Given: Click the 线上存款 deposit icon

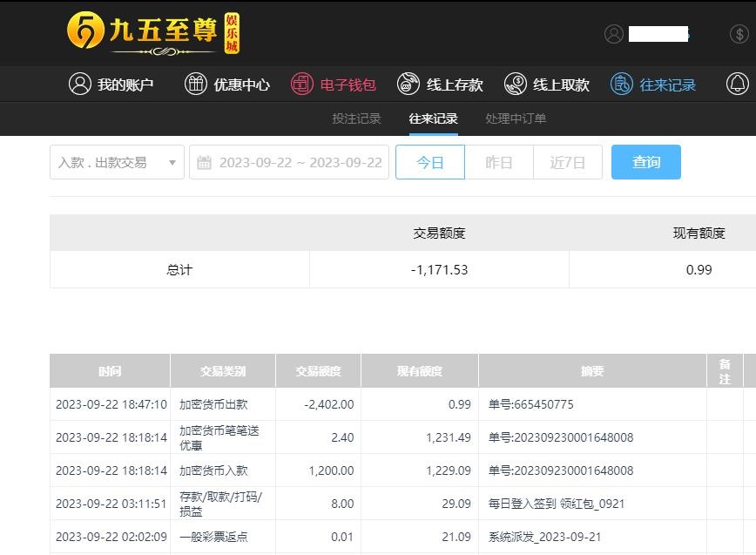Looking at the screenshot, I should pyautogui.click(x=408, y=85).
